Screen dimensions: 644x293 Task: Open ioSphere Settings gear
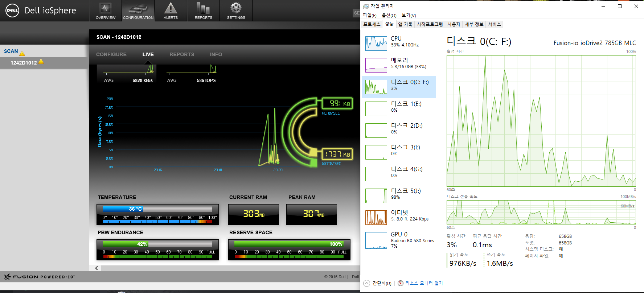click(236, 11)
